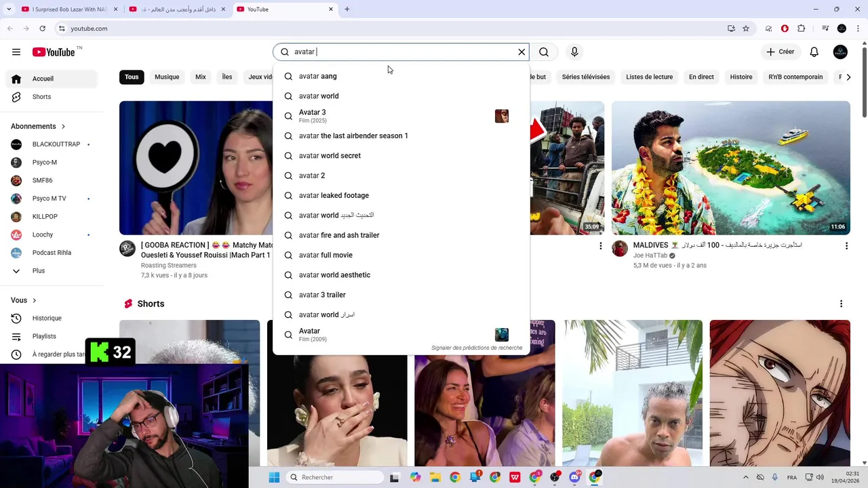Expand the 'Vous' section chevron
This screenshot has height=488, width=868.
coord(35,300)
